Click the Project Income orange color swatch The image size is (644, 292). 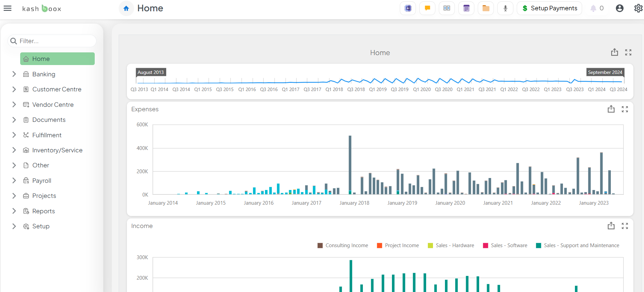click(x=379, y=245)
